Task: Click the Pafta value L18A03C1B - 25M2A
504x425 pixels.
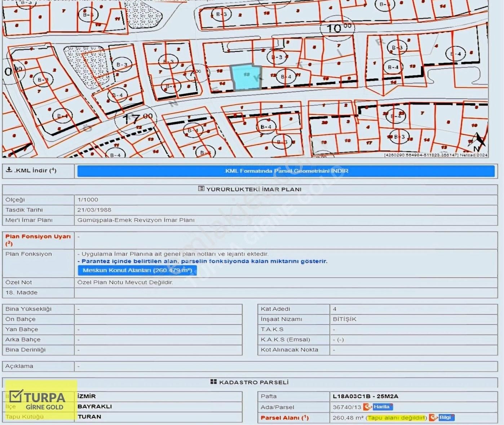Action: point(365,396)
